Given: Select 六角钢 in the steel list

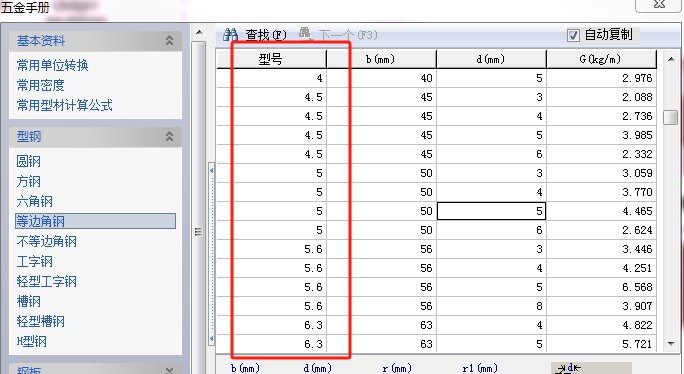Looking at the screenshot, I should [x=34, y=202].
